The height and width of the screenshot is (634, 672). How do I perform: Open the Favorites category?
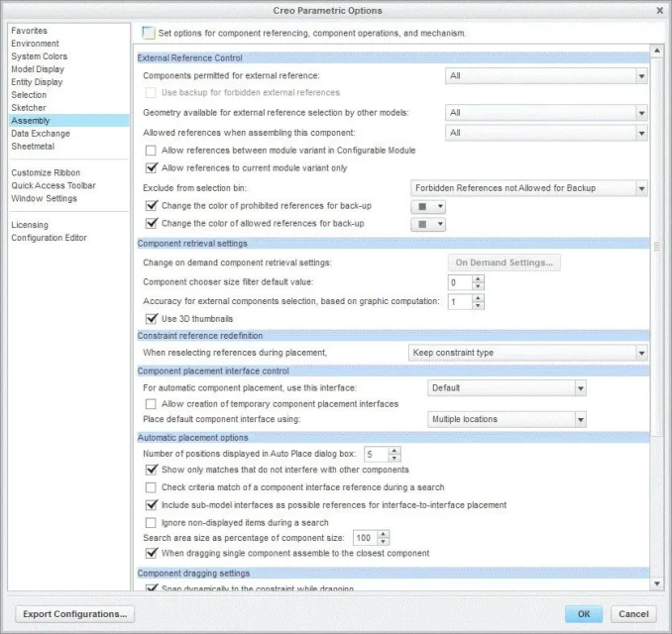pos(29,31)
